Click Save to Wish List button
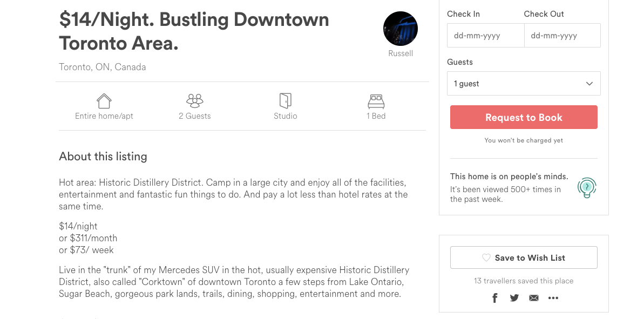The image size is (644, 319). 524,257
